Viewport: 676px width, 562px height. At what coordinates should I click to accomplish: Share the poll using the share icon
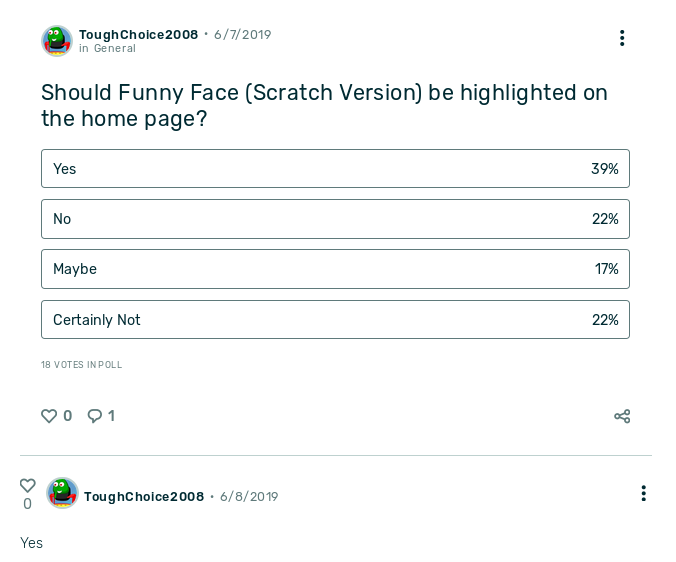[x=622, y=416]
